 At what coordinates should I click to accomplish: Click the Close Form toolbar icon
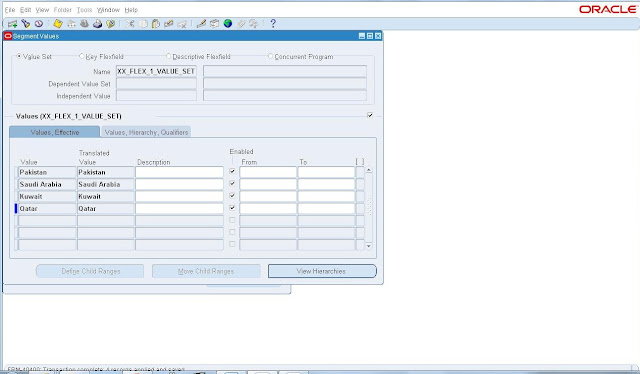(x=111, y=24)
